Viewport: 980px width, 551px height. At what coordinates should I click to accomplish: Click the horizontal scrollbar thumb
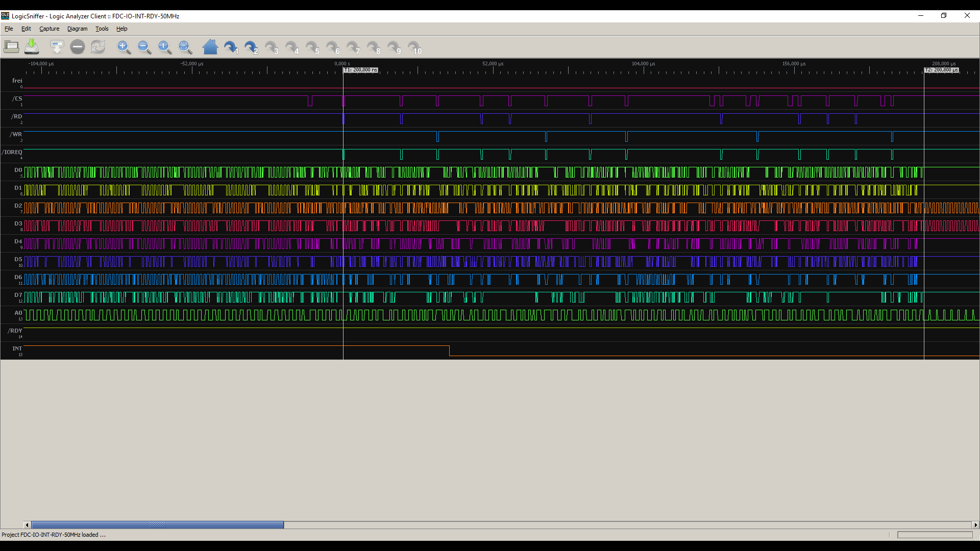click(x=157, y=525)
